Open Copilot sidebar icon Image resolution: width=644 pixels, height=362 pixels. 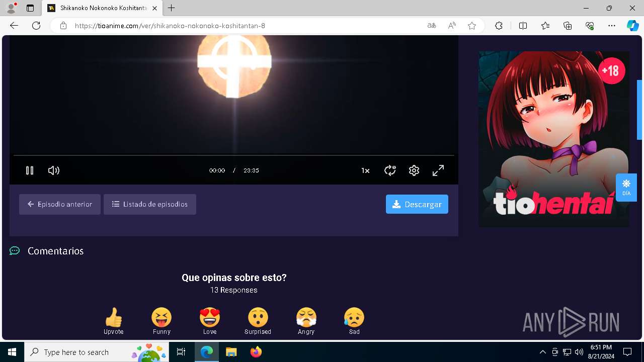click(632, 26)
